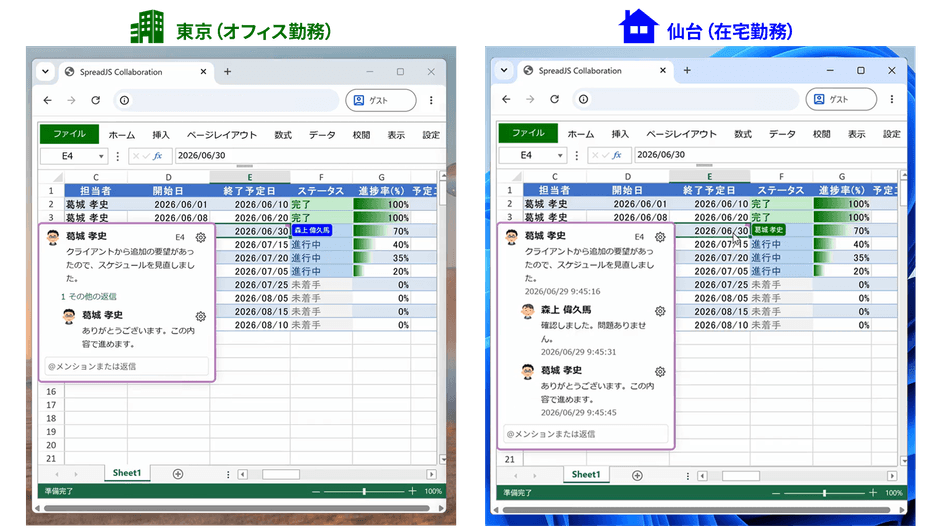
Task: Click 70% progress cell in Tokyo window
Action: pyautogui.click(x=381, y=231)
